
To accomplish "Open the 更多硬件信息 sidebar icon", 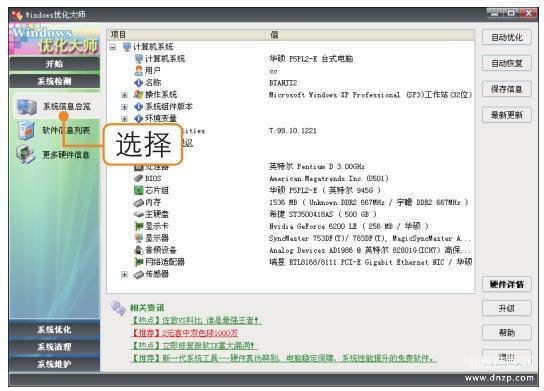I will (26, 154).
